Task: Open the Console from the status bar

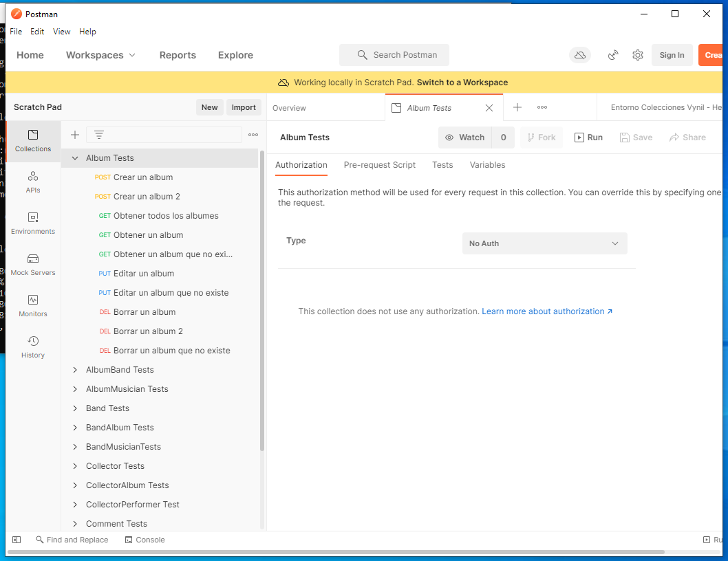Action: click(145, 540)
